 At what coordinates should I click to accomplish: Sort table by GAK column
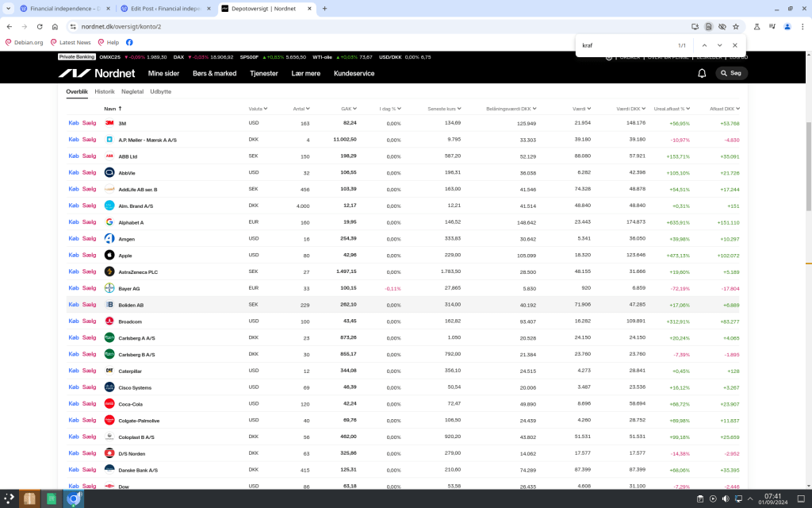[x=347, y=108]
